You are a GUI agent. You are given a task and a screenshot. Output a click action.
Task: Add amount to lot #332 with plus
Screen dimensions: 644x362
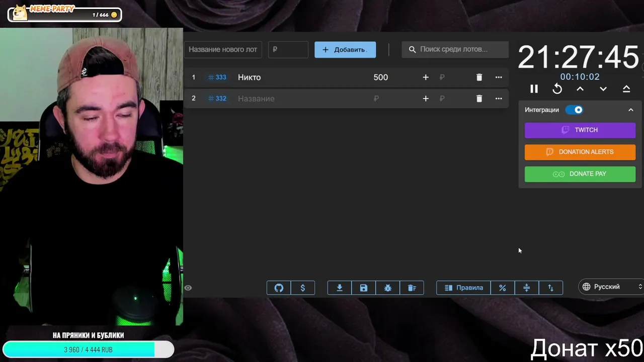coord(426,99)
